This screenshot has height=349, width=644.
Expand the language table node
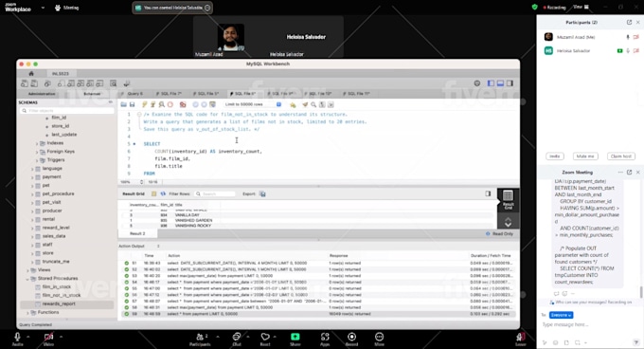click(x=32, y=169)
